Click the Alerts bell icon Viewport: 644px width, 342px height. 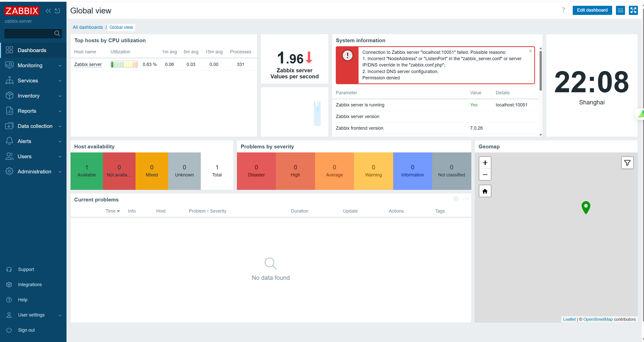coord(9,141)
